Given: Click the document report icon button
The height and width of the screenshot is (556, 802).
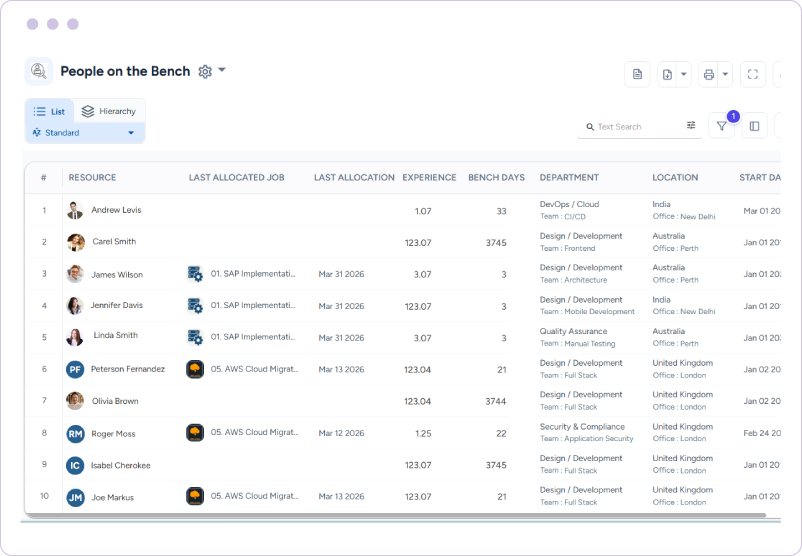Looking at the screenshot, I should pyautogui.click(x=637, y=75).
